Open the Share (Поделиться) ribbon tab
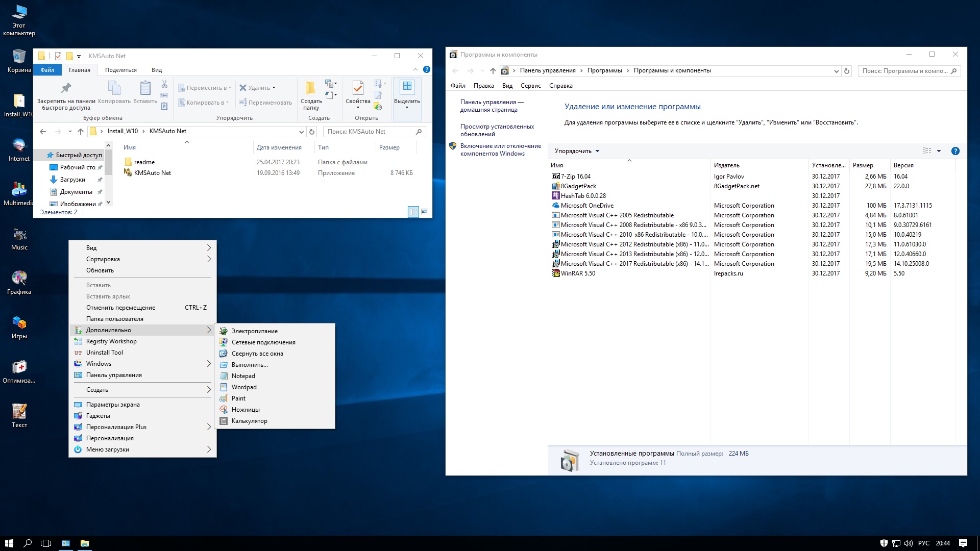This screenshot has height=551, width=980. click(x=121, y=70)
